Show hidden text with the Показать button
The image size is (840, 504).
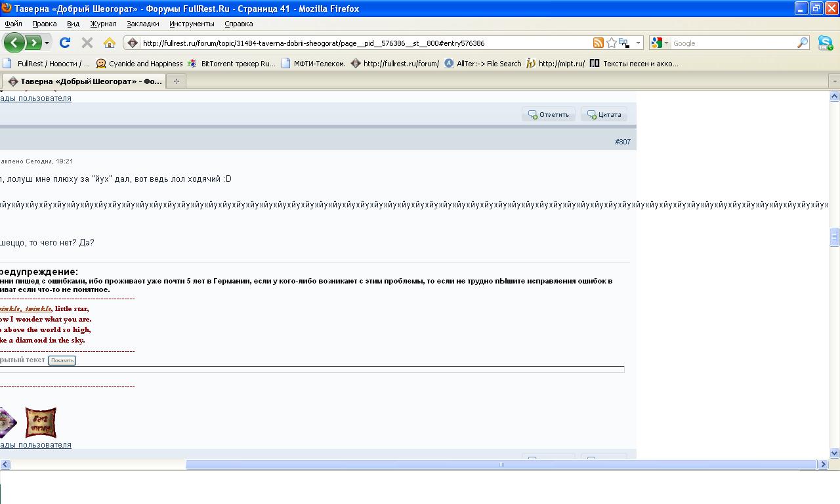[62, 360]
